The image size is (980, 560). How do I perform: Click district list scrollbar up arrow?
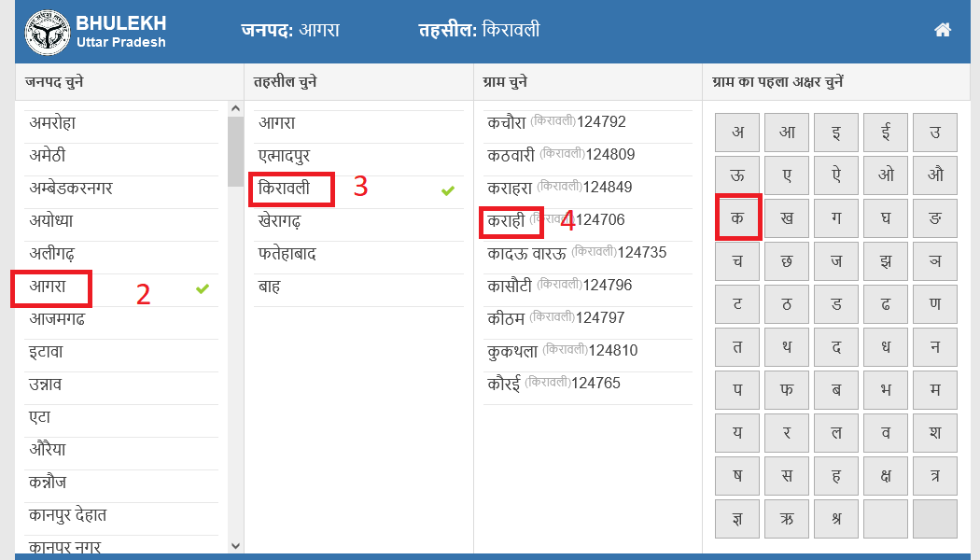click(x=235, y=108)
